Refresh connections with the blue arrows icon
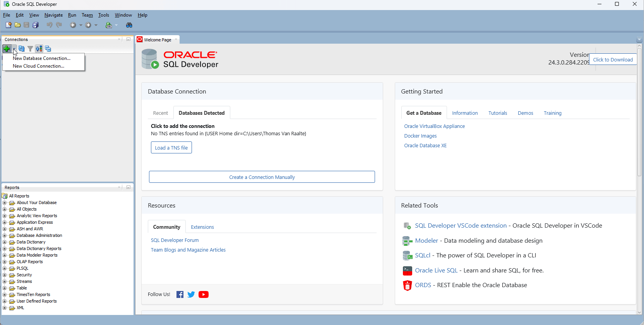This screenshot has height=325, width=644. pyautogui.click(x=22, y=49)
